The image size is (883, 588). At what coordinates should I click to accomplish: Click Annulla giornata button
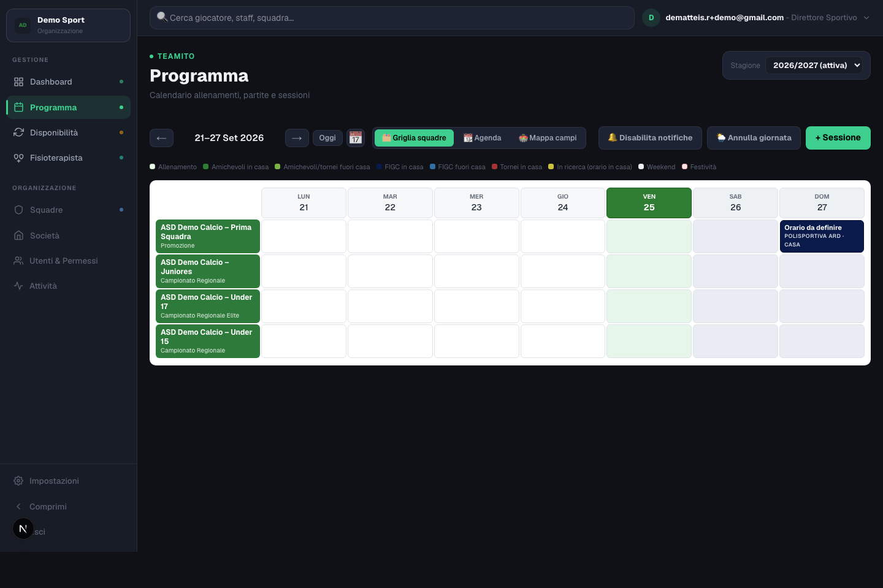tap(754, 138)
